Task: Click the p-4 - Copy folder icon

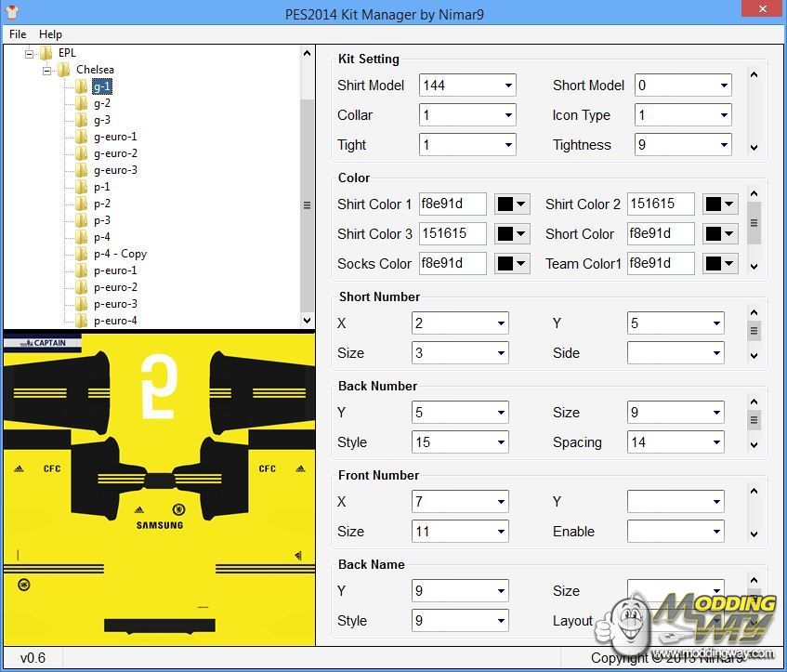Action: point(82,254)
